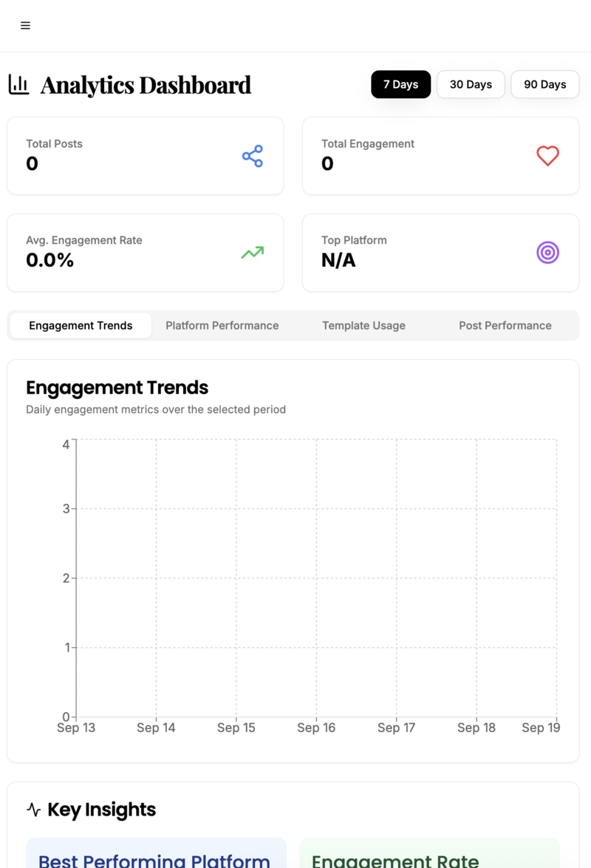Open the Best Performing Platform insight
This screenshot has height=868, width=591.
coord(156,857)
